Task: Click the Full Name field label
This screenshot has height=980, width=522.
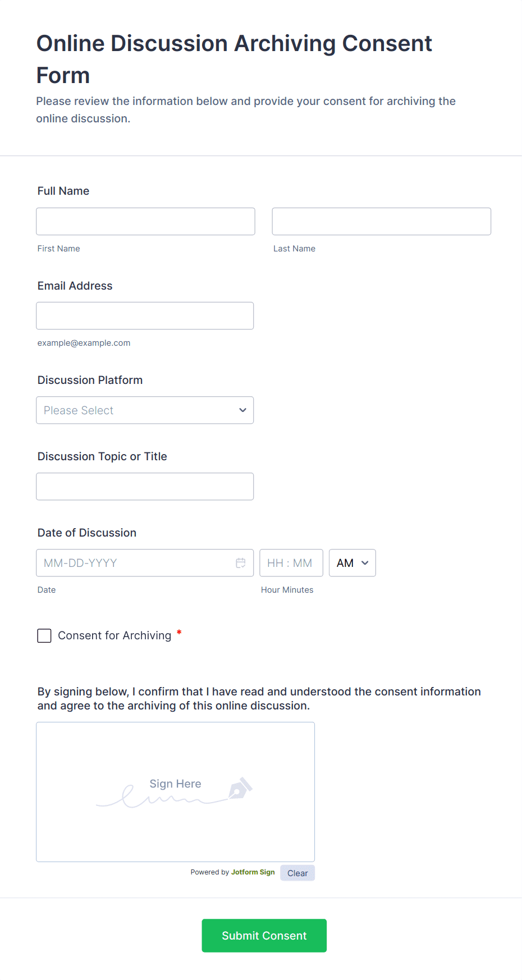Action: (63, 191)
